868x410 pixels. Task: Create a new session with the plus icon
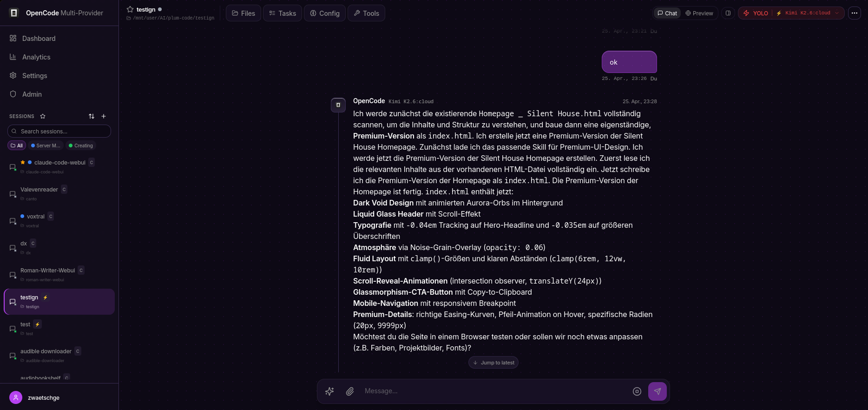pos(104,116)
